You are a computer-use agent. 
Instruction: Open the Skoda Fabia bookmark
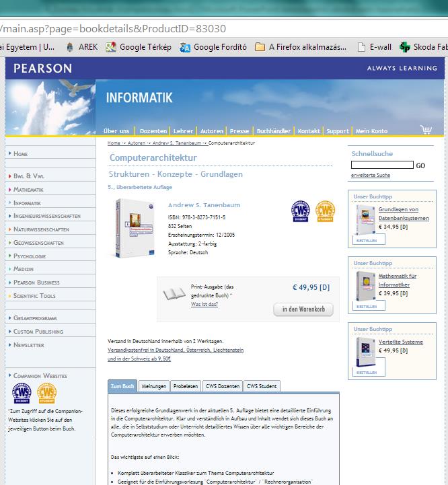(x=424, y=47)
